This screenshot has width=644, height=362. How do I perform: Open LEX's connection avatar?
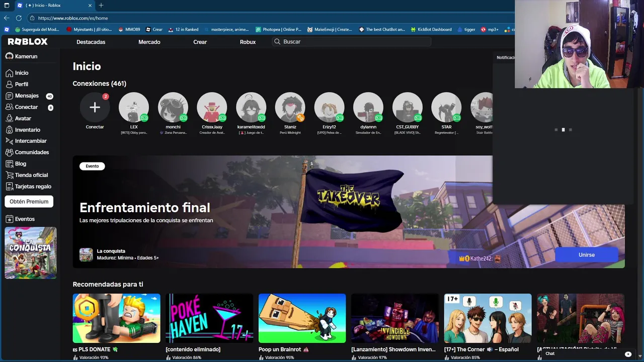coord(134,107)
